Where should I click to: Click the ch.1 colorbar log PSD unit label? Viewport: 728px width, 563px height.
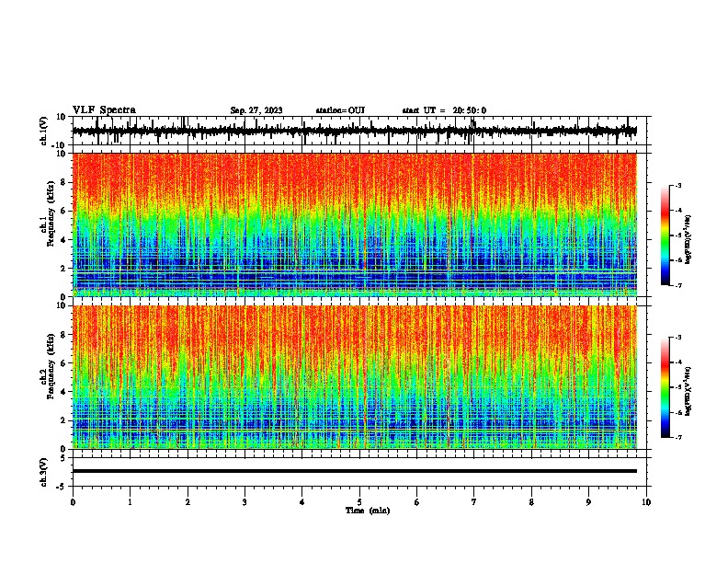coord(688,240)
